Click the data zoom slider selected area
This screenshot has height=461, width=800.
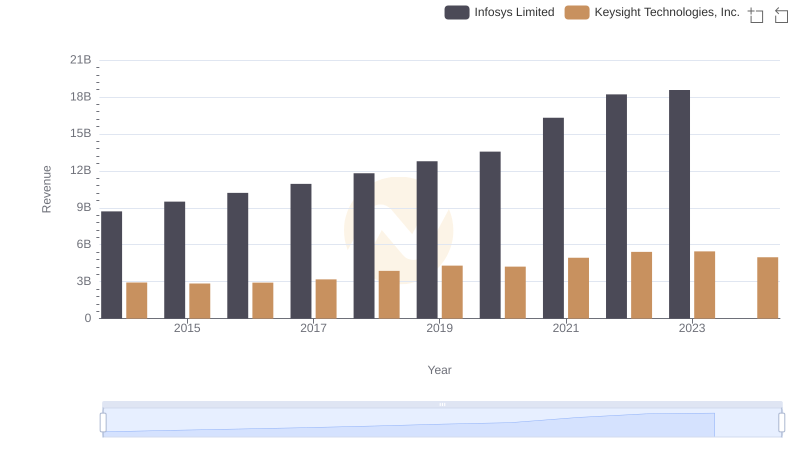pos(442,423)
